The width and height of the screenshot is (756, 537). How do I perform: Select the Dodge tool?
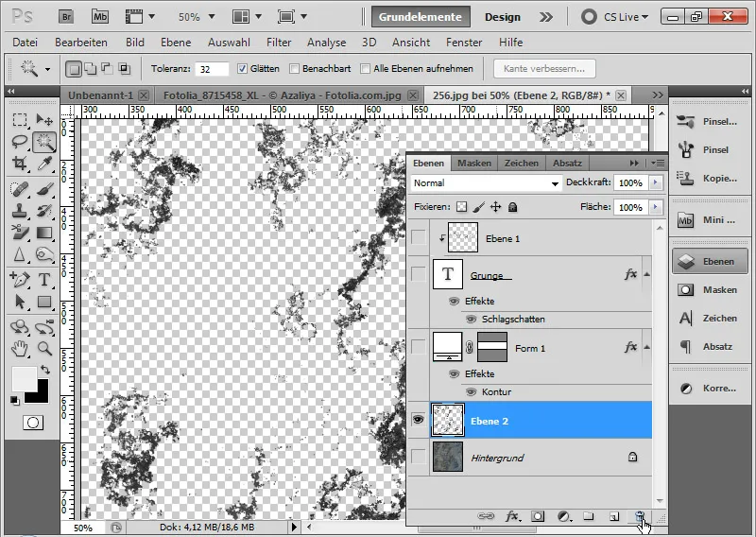pyautogui.click(x=44, y=254)
